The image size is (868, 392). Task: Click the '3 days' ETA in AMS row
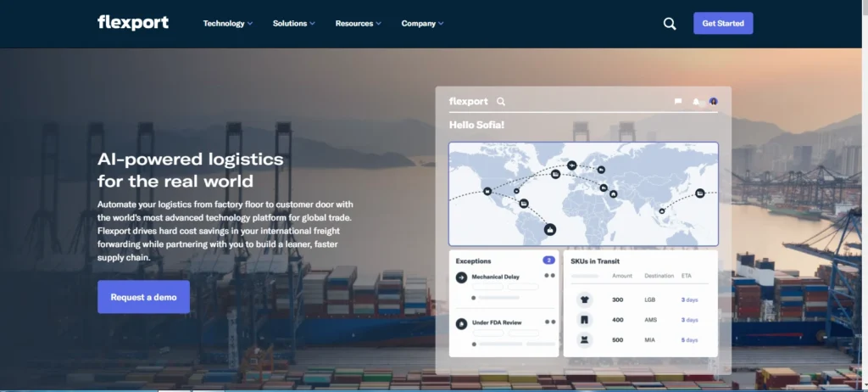(x=690, y=320)
